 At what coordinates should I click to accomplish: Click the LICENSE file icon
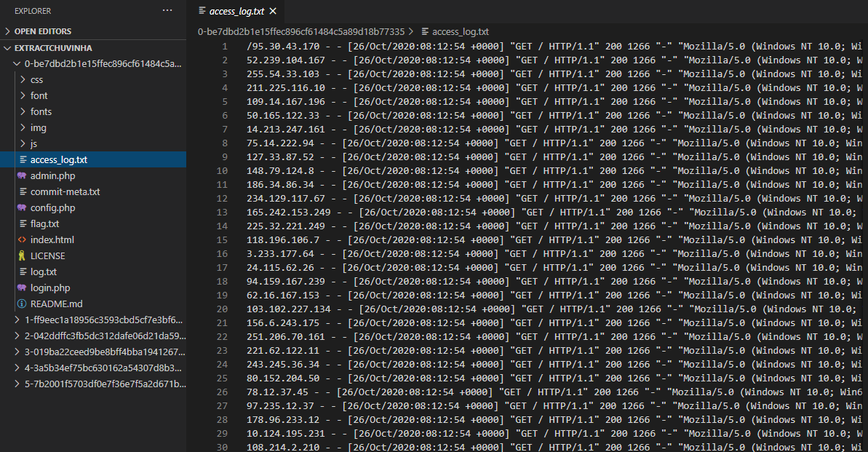click(x=22, y=255)
